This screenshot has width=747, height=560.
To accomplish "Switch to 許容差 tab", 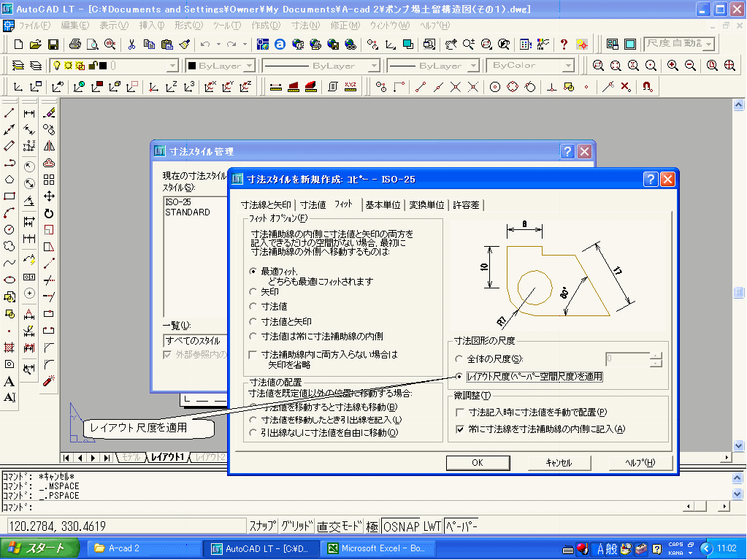I will pyautogui.click(x=466, y=204).
